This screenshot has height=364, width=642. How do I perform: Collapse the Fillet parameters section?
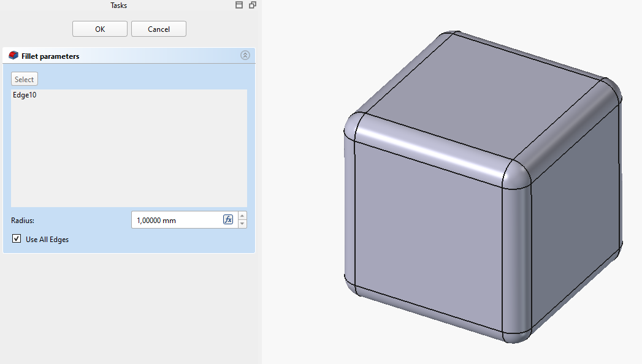[x=245, y=55]
